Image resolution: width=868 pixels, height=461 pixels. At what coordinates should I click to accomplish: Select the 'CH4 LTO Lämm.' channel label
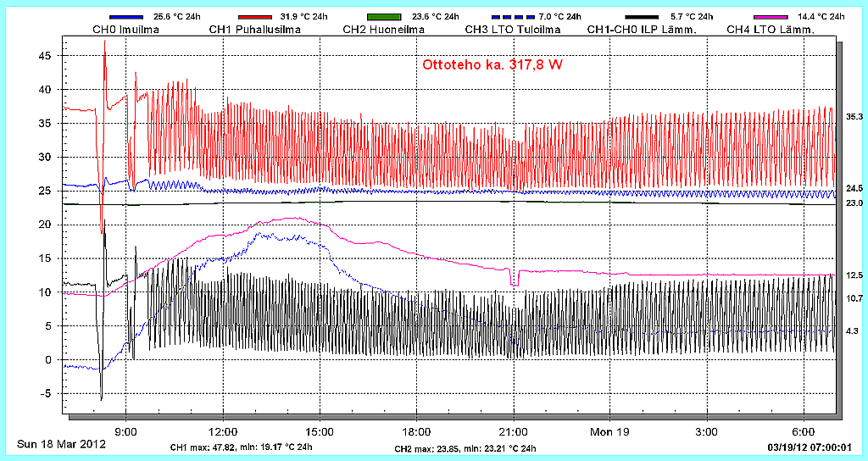tap(770, 30)
